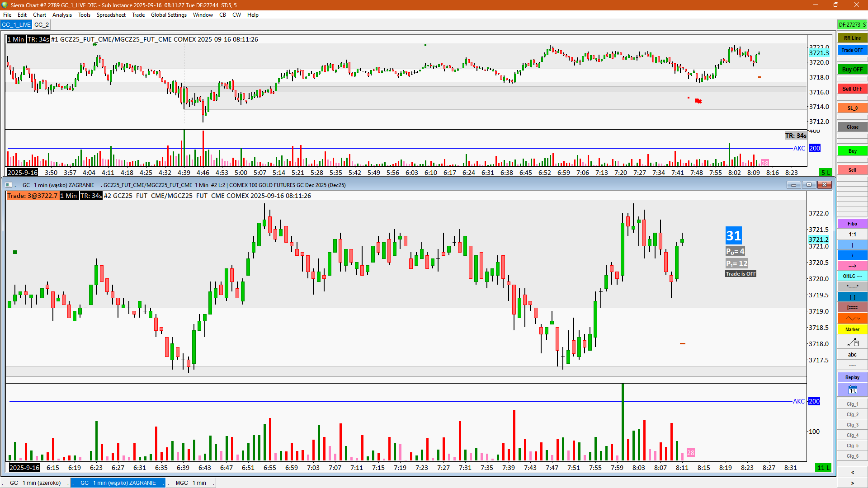The image size is (868, 488).
Task: Select the Fibo drawing tool button
Action: [x=852, y=224]
